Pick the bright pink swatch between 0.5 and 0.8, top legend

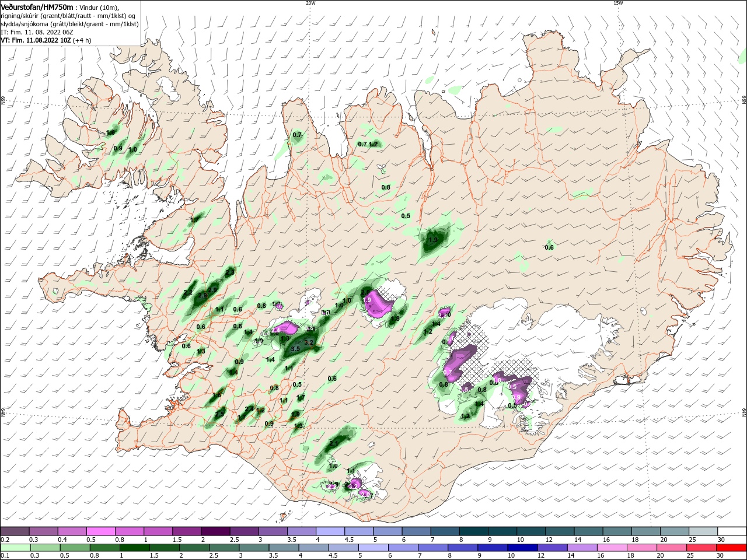(102, 531)
